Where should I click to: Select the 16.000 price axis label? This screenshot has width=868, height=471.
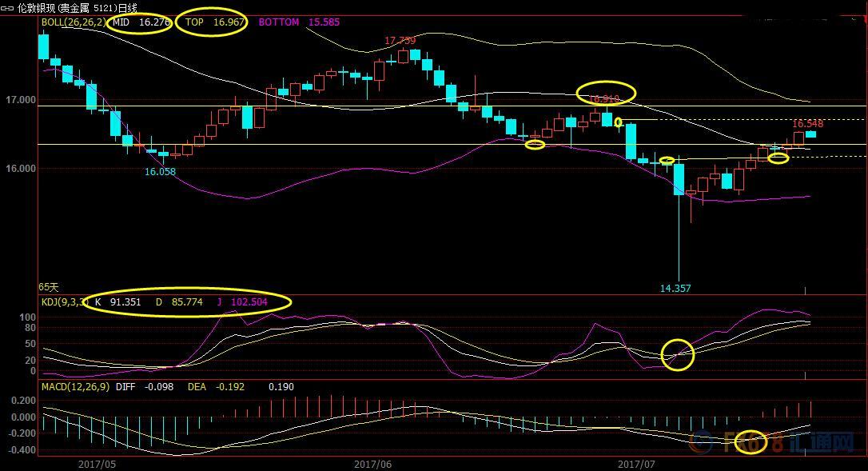pyautogui.click(x=21, y=169)
